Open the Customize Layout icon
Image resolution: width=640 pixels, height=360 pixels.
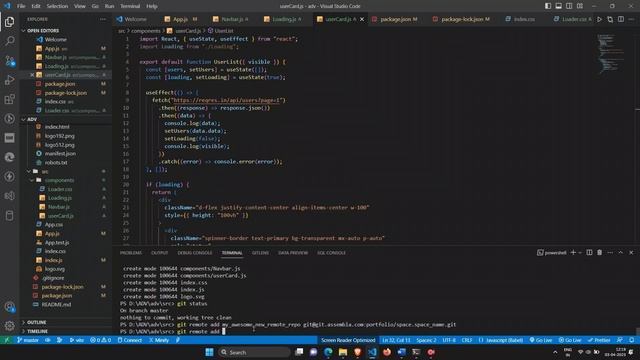coord(580,6)
